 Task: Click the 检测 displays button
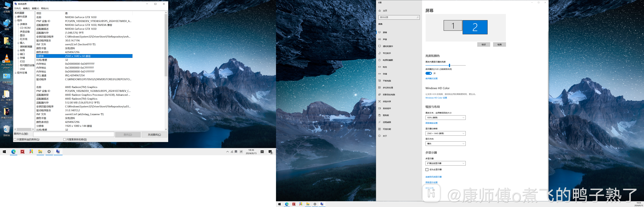pos(499,45)
